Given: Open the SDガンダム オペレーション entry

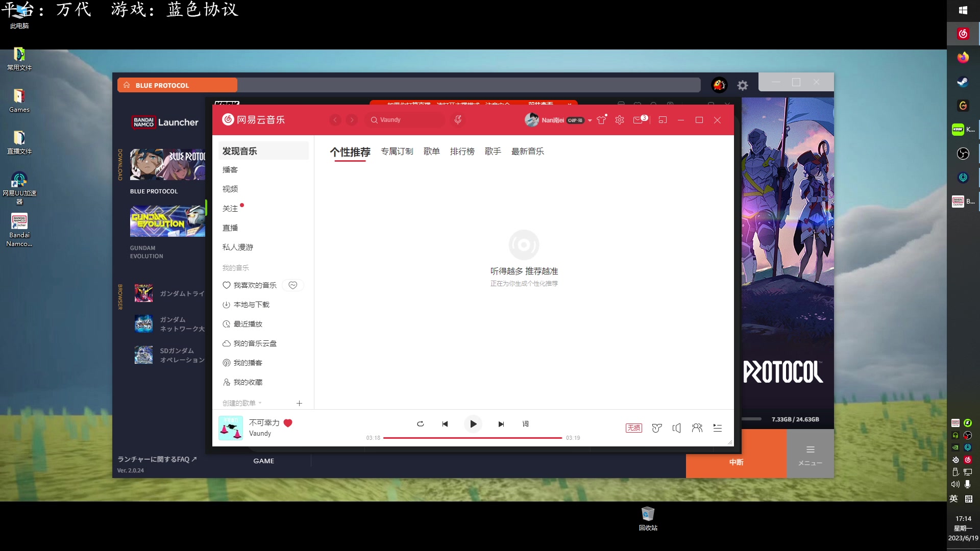Looking at the screenshot, I should coord(169,355).
